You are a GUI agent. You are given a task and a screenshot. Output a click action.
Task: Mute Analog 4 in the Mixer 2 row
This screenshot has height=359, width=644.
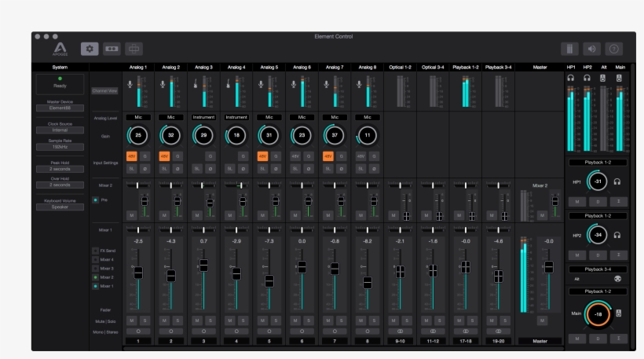coord(229,215)
